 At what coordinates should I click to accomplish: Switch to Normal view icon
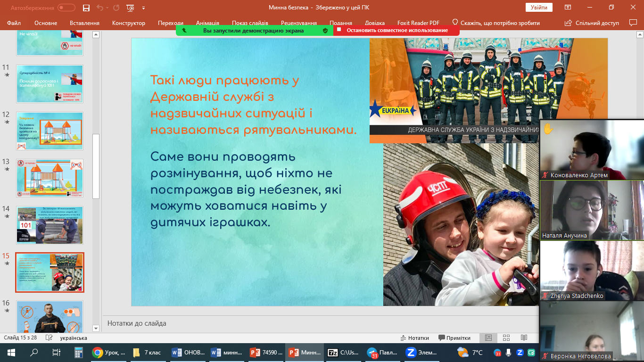point(488,338)
